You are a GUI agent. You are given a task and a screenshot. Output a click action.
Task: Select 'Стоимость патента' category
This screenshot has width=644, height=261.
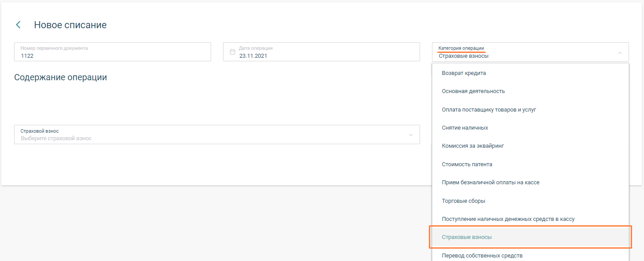point(530,164)
